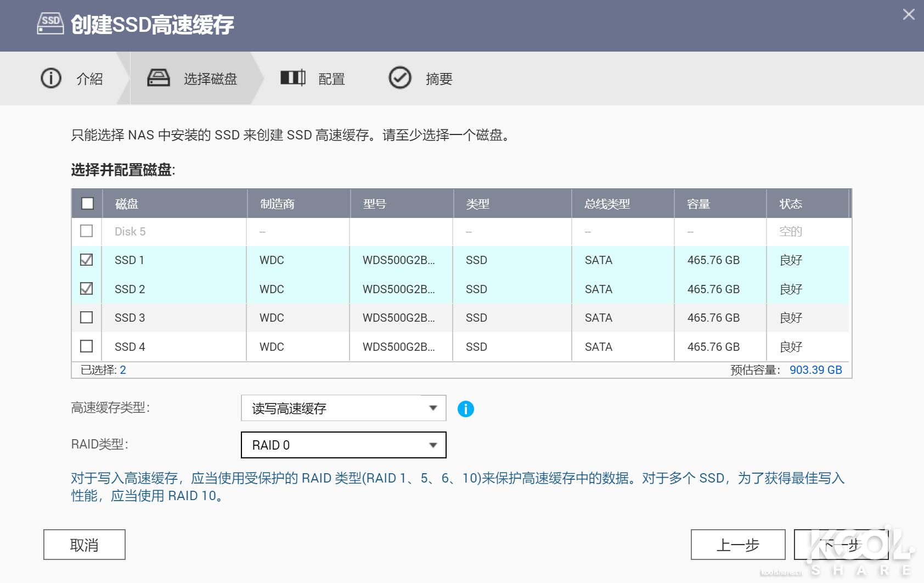Click the info icon next to 介绍 step
924x583 pixels.
pos(50,78)
